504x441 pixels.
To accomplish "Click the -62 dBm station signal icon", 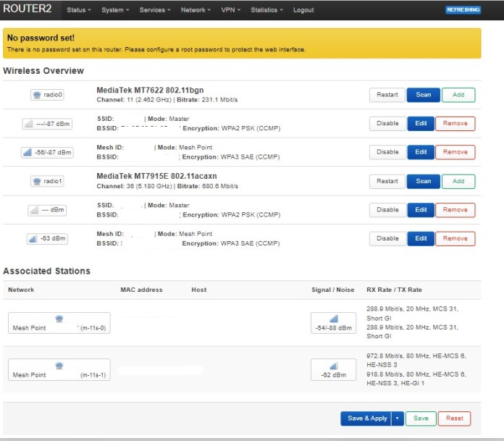I will pyautogui.click(x=333, y=370).
